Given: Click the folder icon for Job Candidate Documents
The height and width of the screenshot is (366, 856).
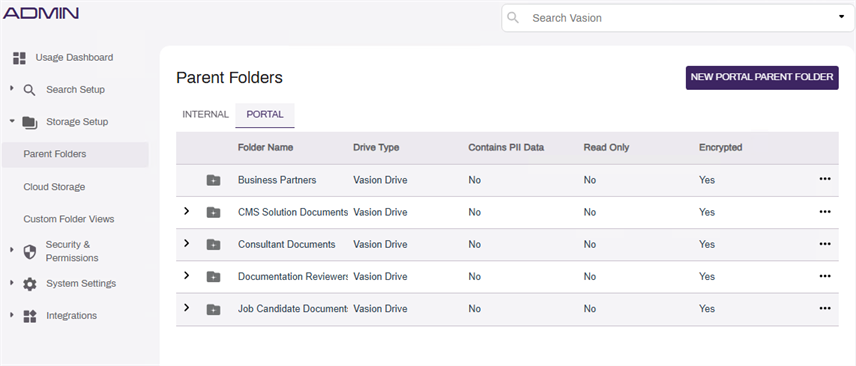Looking at the screenshot, I should [213, 309].
